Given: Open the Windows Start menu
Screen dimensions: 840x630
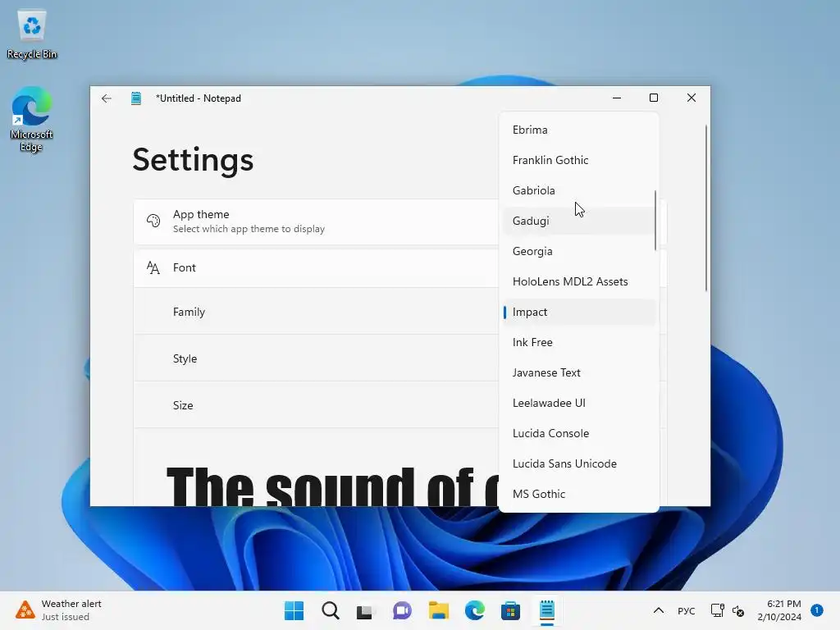Looking at the screenshot, I should coord(294,610).
